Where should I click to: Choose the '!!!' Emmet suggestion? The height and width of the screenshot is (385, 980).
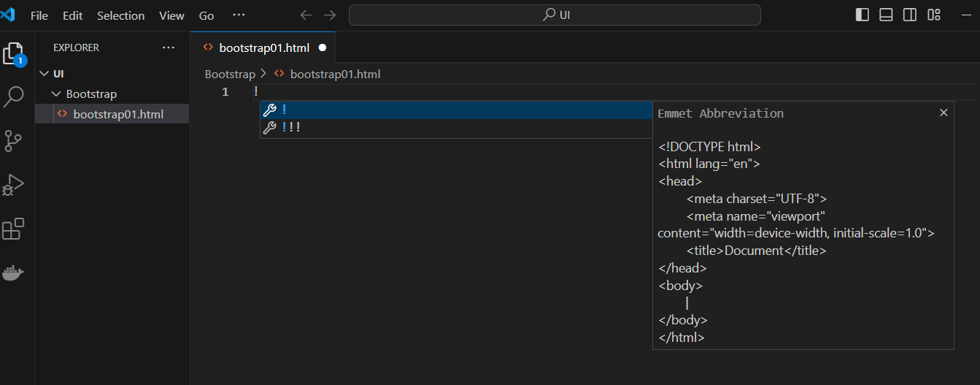[456, 128]
